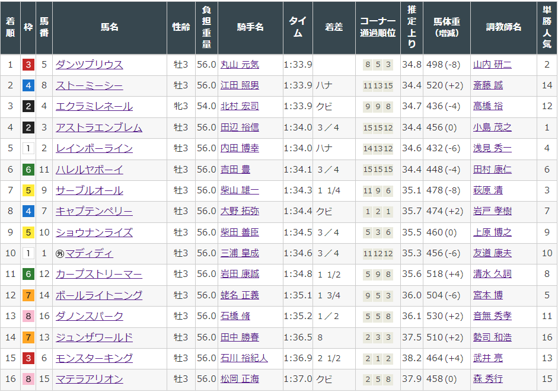Open horse link マディディ
This screenshot has width=558, height=392.
tap(89, 253)
